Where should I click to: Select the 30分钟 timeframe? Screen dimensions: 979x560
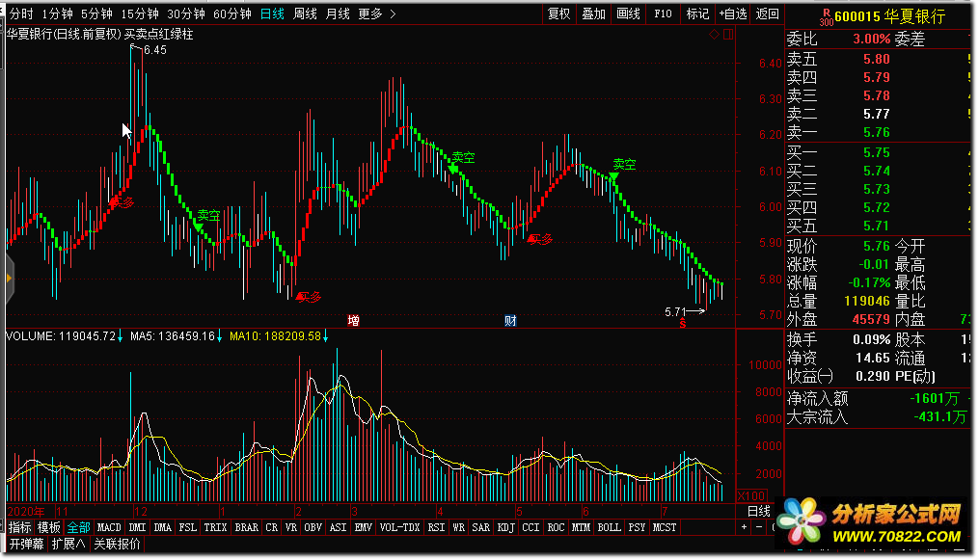click(x=186, y=13)
